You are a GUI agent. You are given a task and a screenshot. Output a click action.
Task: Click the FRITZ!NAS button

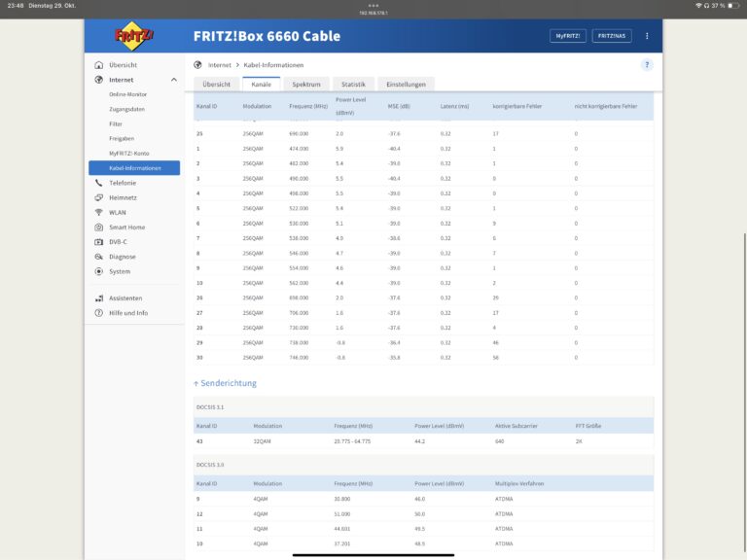pos(613,36)
